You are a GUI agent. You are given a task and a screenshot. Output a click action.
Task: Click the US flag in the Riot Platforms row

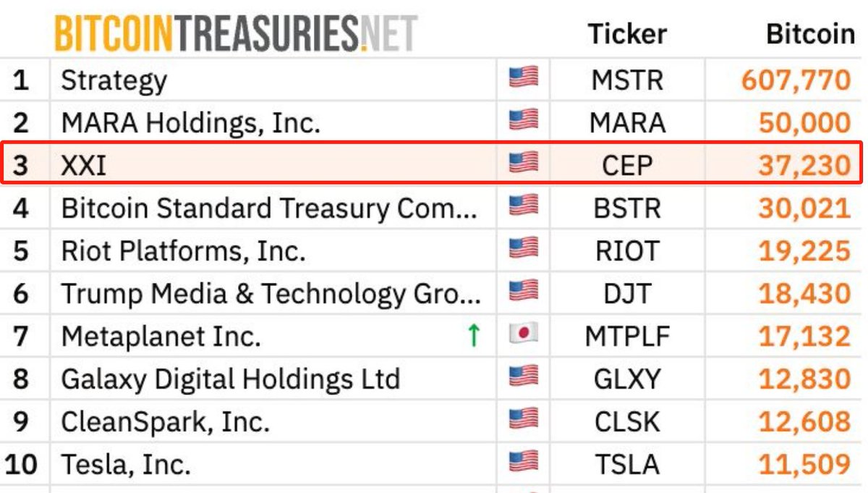coord(524,249)
